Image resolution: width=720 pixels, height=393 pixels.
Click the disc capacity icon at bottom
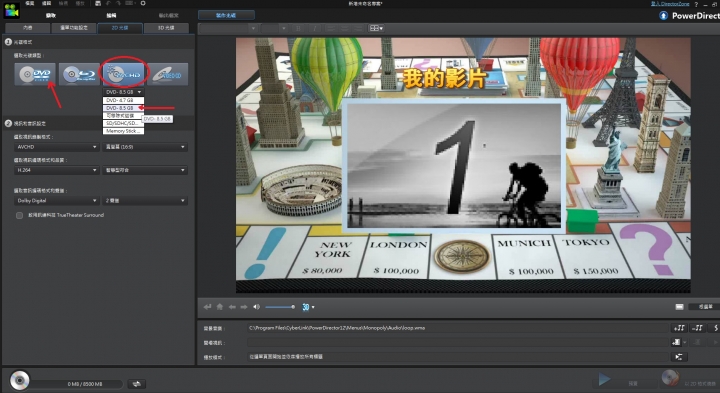coord(20,381)
